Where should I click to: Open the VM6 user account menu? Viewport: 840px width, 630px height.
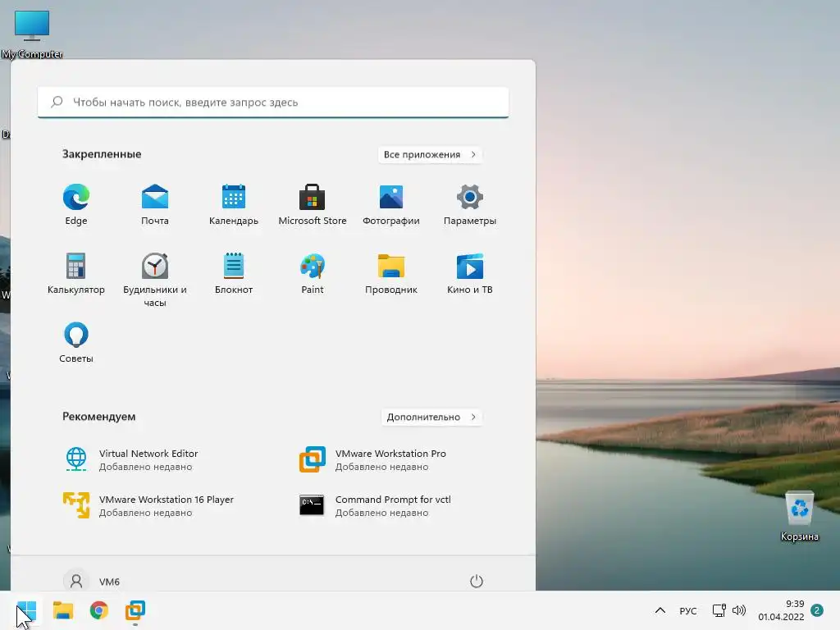coord(92,582)
